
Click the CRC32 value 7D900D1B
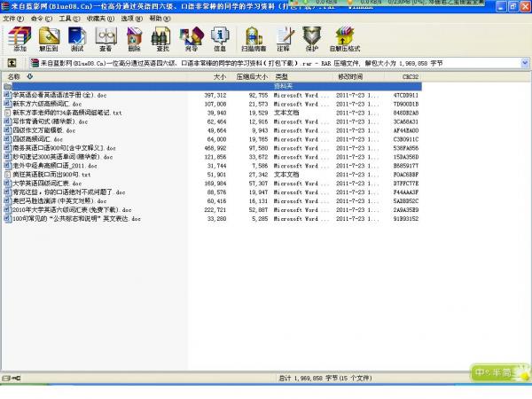pyautogui.click(x=406, y=104)
